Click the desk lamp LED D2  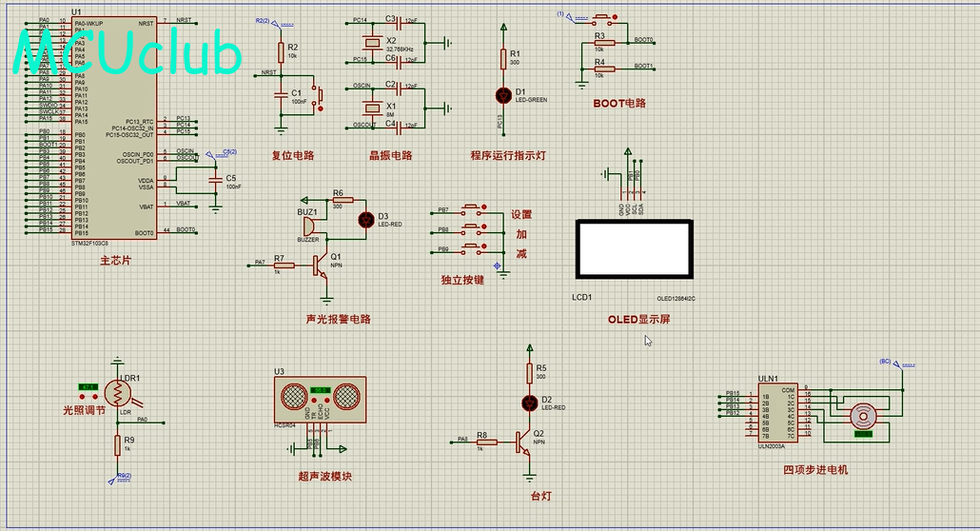[529, 403]
